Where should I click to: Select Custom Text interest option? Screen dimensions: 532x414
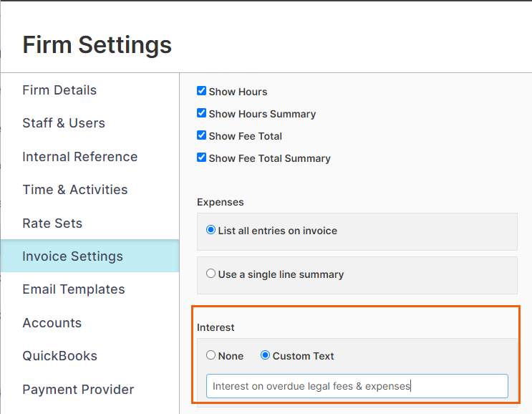pos(265,356)
